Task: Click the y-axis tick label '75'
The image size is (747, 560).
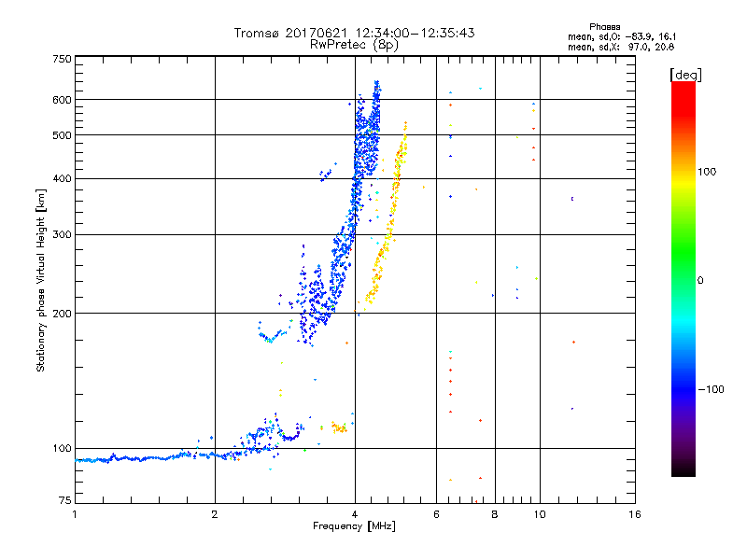Action: coord(65,500)
